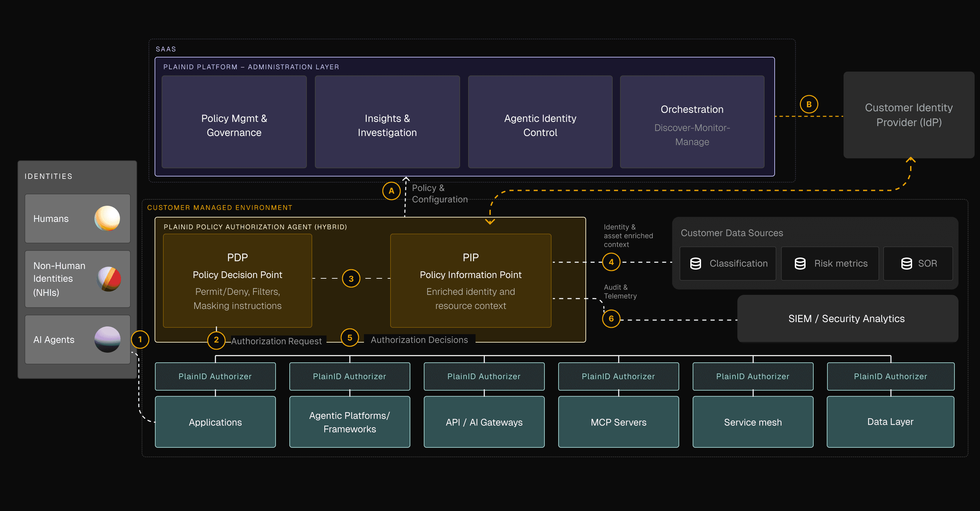Screen dimensions: 980x511
Task: Click the Applications box
Action: (215, 422)
